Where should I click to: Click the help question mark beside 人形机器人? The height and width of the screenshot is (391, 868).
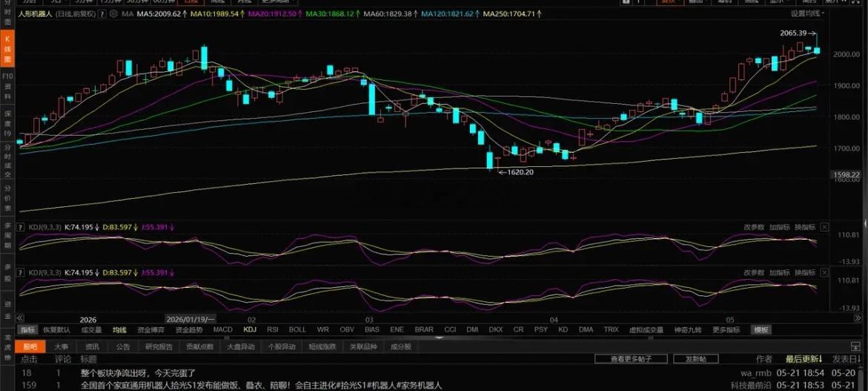click(102, 14)
